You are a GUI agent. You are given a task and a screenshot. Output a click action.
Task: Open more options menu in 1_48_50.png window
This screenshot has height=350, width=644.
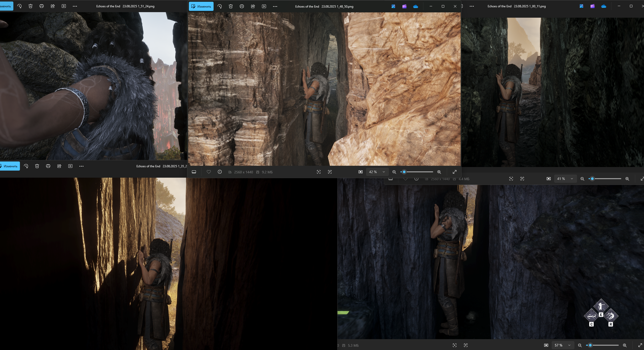(x=275, y=6)
